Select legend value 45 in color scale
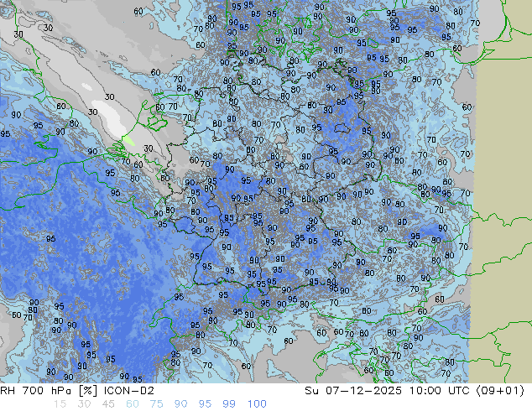The width and height of the screenshot is (532, 411). tap(108, 404)
